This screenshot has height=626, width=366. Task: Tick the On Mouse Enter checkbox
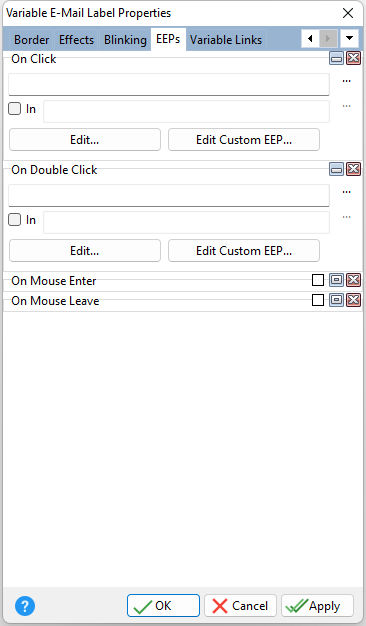318,280
